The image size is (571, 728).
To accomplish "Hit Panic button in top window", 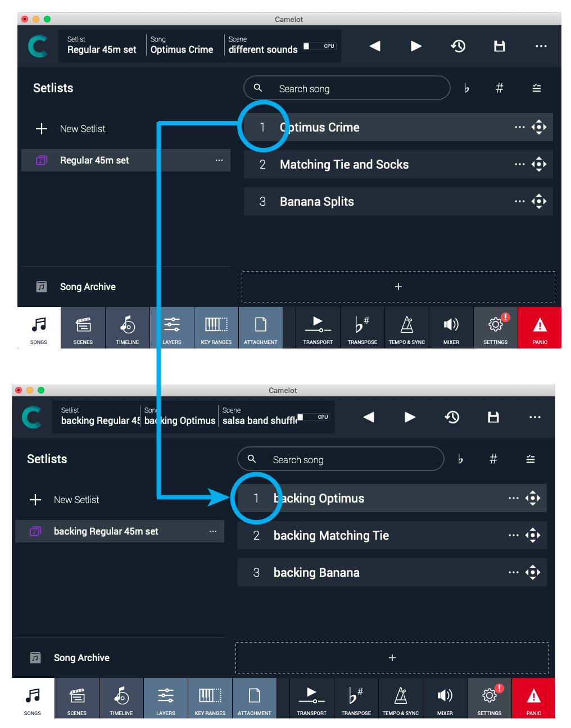I will (x=540, y=328).
